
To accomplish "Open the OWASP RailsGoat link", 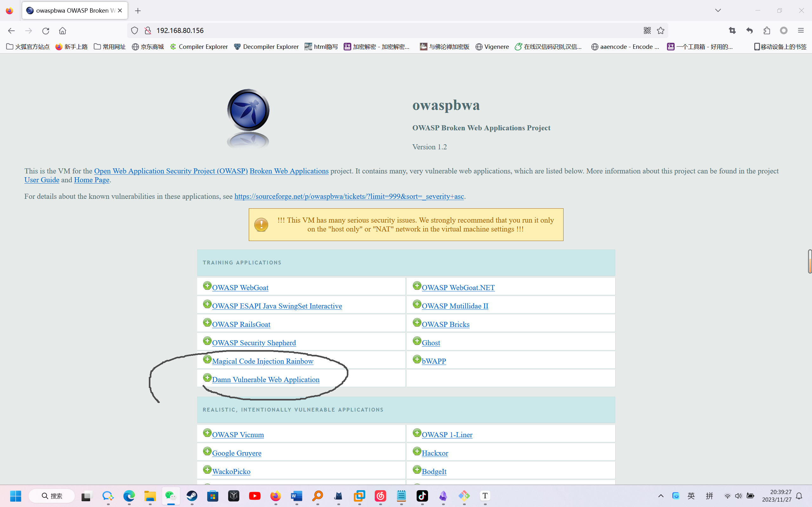I will (241, 325).
